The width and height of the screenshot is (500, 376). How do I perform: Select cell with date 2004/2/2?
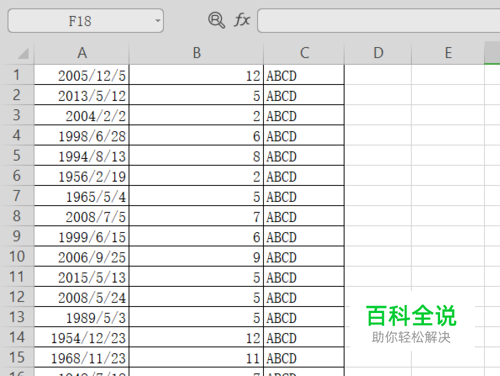[82, 115]
